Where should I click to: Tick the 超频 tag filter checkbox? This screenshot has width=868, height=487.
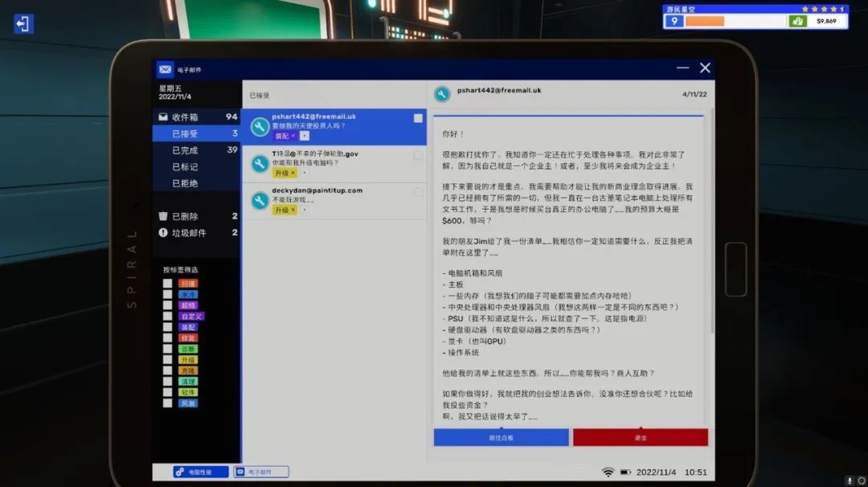pyautogui.click(x=167, y=305)
